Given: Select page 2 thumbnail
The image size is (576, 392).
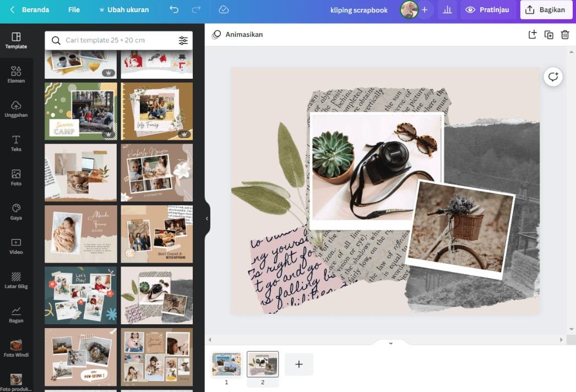Looking at the screenshot, I should coord(263,364).
